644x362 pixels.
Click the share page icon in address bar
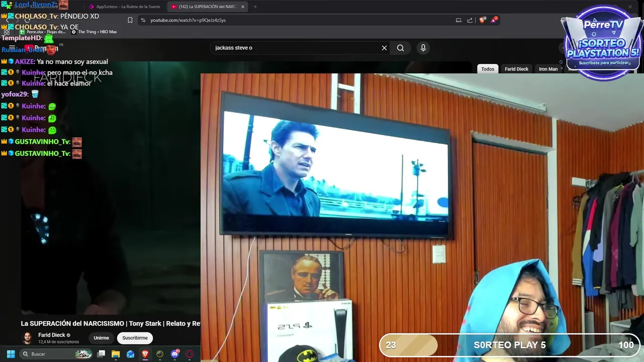pyautogui.click(x=470, y=20)
